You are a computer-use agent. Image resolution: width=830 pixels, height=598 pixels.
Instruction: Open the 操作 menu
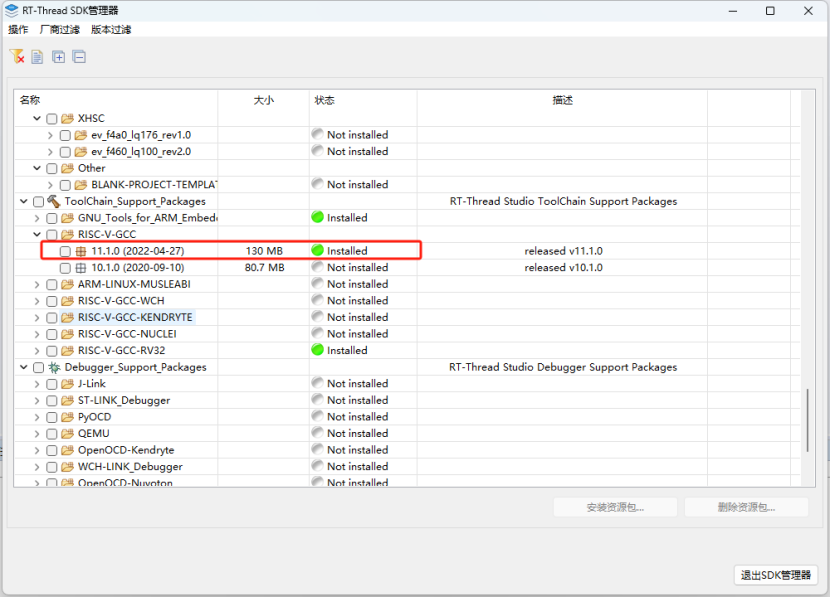click(x=18, y=30)
